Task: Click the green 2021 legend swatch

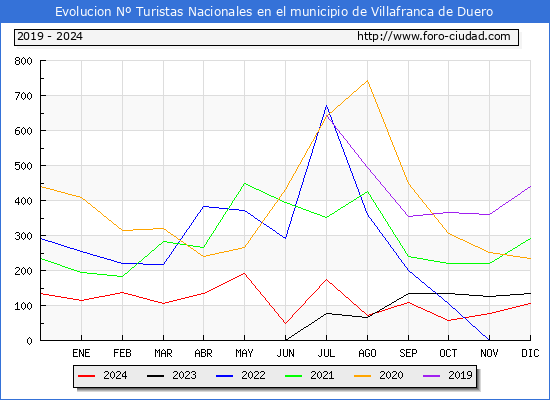Action: click(294, 376)
